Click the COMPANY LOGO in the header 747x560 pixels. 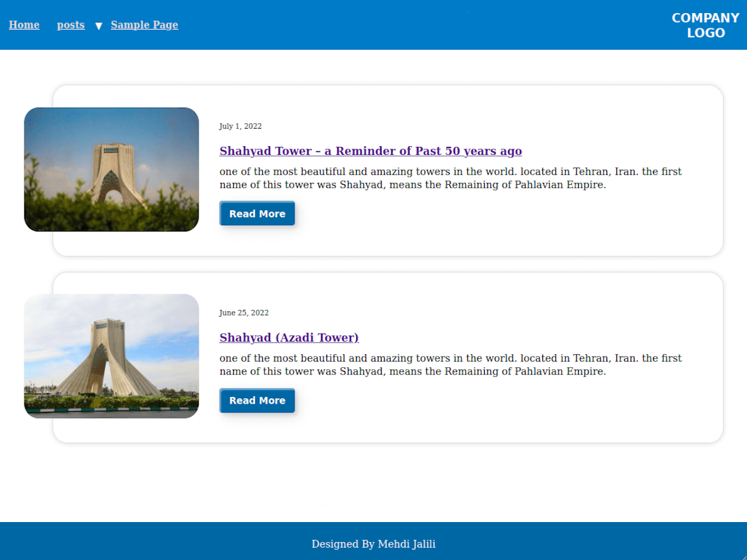705,26
